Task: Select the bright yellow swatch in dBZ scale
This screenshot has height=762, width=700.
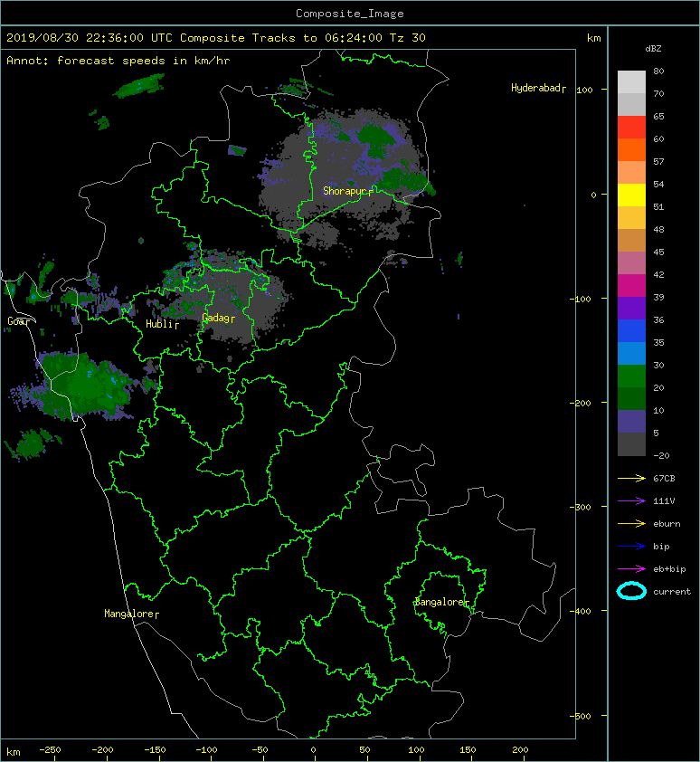Action: click(631, 195)
